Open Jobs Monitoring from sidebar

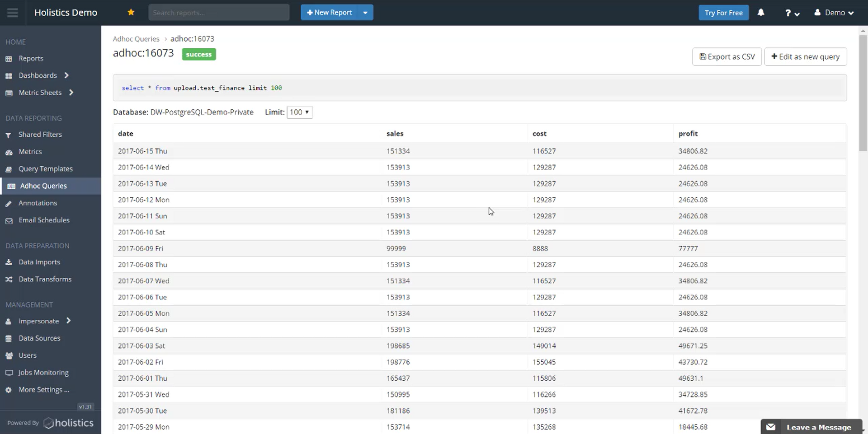point(43,373)
